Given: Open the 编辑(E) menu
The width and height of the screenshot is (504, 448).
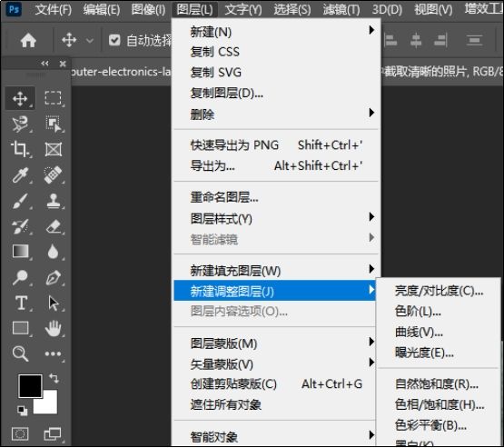Looking at the screenshot, I should [102, 10].
